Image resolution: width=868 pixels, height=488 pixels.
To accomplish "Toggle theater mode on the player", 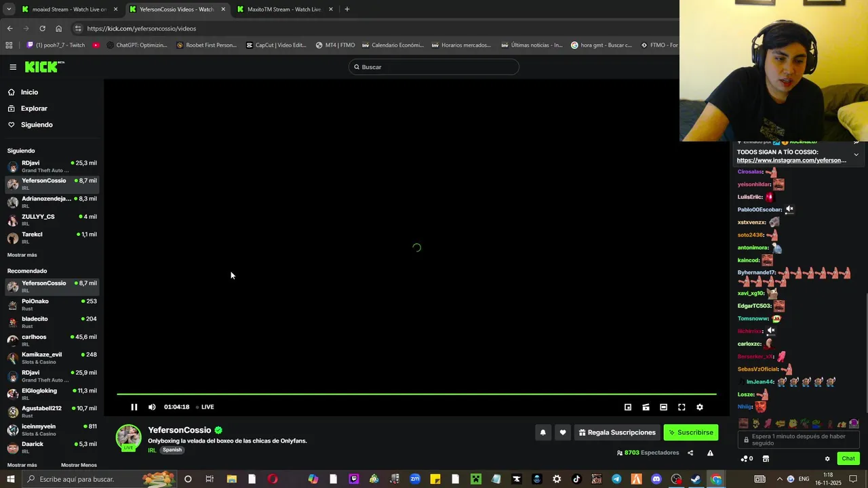I will click(664, 407).
